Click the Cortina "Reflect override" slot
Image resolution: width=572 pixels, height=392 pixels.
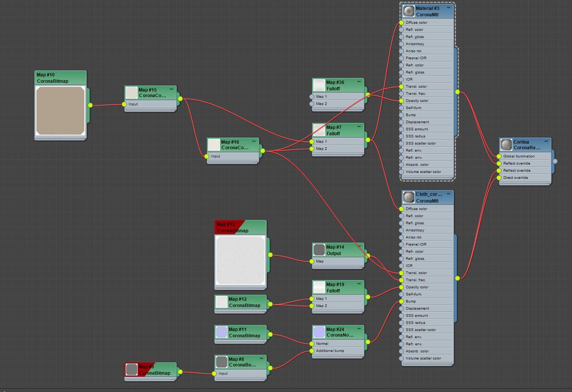tap(525, 163)
